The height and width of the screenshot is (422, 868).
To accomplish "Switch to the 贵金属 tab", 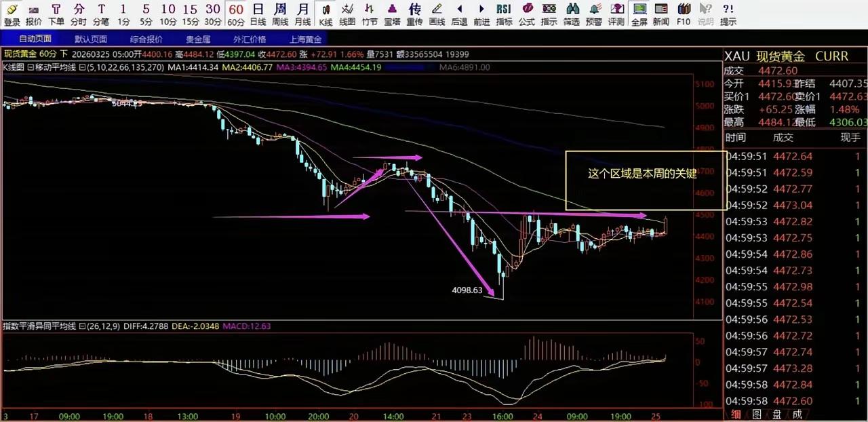I will pyautogui.click(x=198, y=39).
